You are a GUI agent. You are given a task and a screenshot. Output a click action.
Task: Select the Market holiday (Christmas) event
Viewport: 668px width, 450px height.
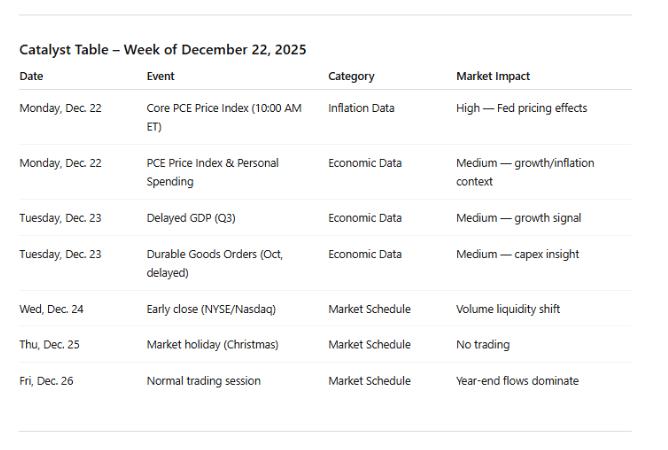212,345
